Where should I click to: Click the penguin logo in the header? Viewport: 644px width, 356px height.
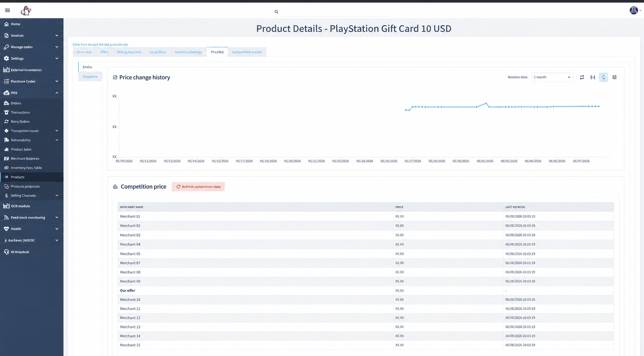(x=26, y=11)
